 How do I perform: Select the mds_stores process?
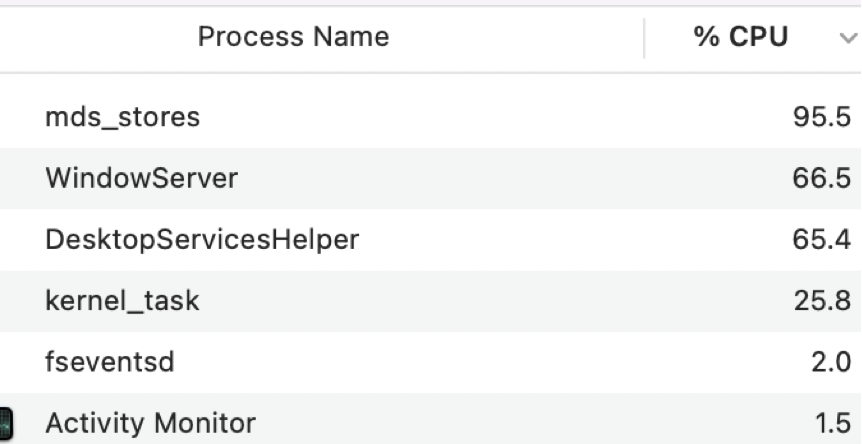(x=122, y=118)
